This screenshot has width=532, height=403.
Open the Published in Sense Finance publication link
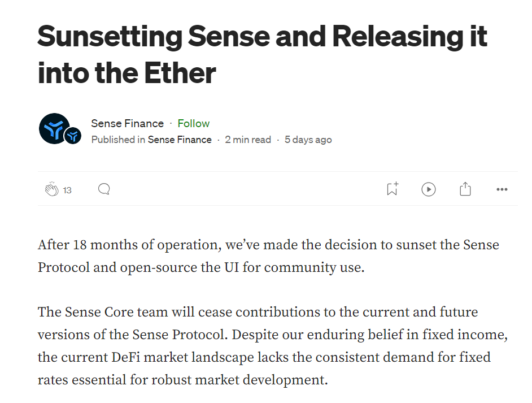[180, 140]
